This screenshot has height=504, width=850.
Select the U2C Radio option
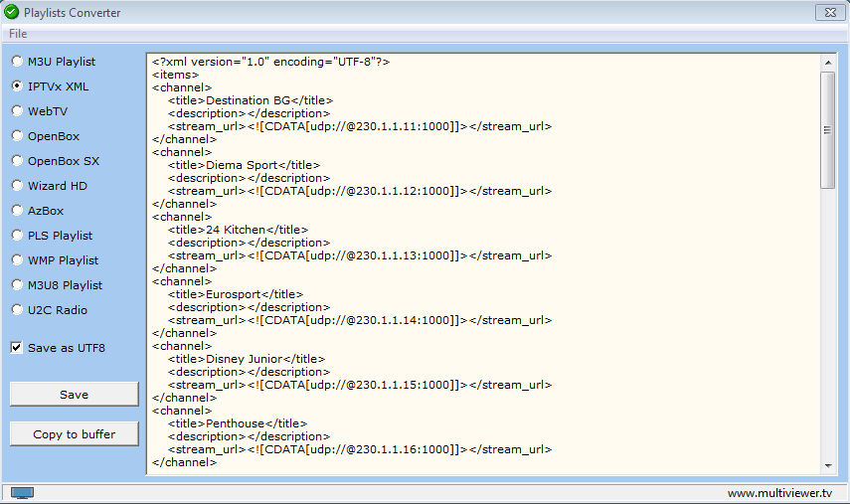[x=17, y=310]
